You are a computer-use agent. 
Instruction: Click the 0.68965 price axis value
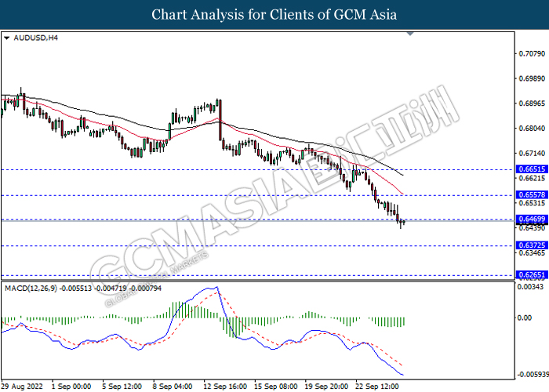pos(532,103)
